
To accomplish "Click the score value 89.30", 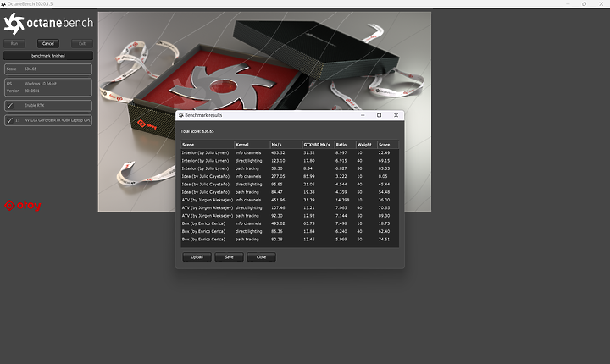I will pyautogui.click(x=384, y=216).
